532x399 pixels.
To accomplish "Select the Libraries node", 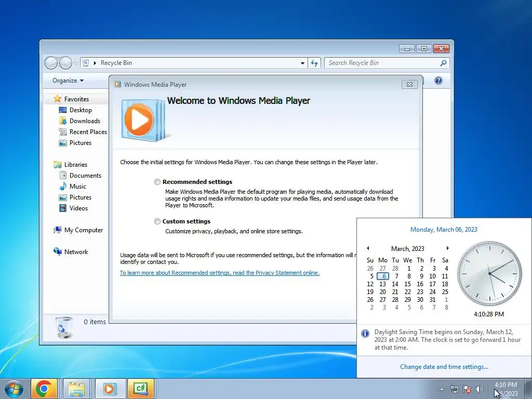I will click(x=76, y=165).
